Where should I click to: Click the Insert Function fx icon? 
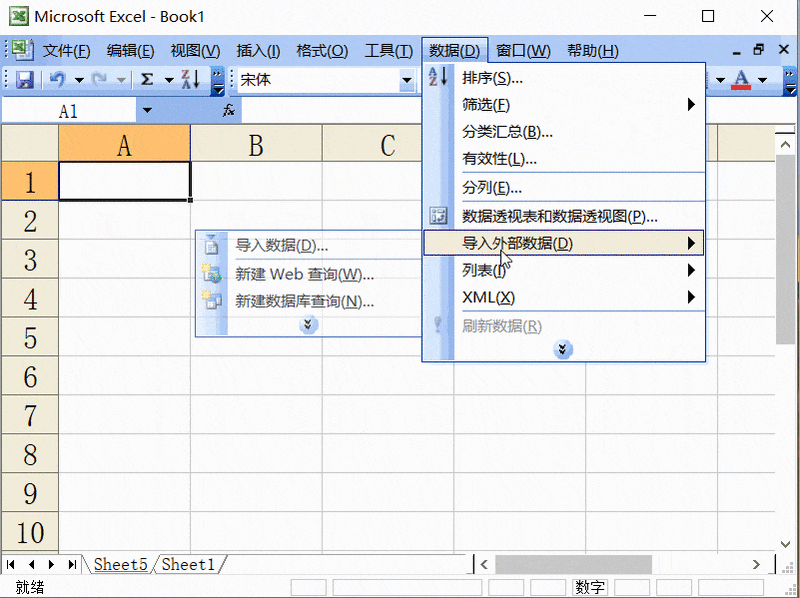click(x=229, y=110)
